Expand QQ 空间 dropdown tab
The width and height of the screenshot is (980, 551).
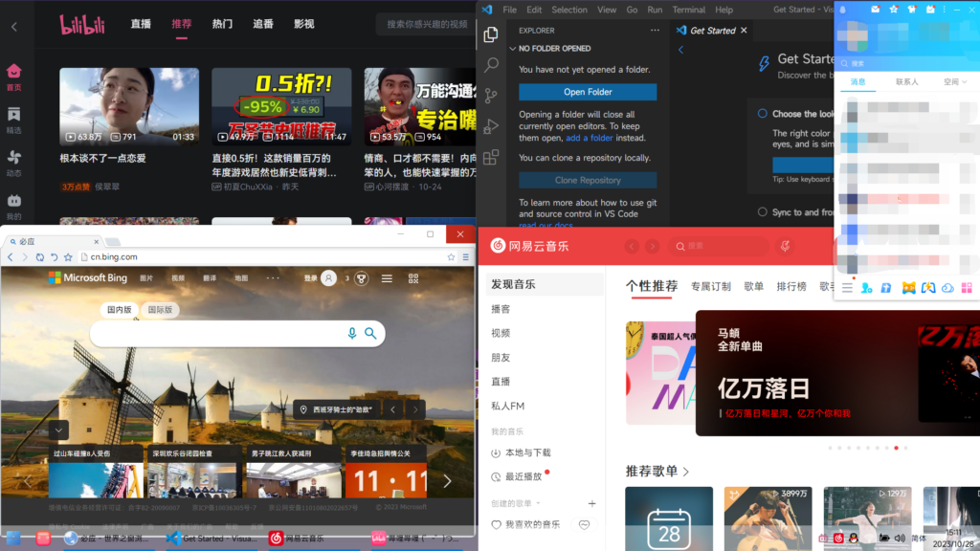[x=955, y=82]
